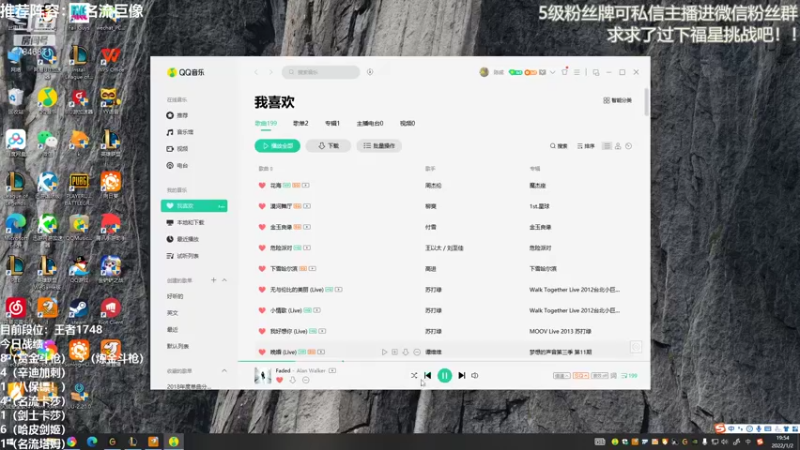Focus the music search box
Screen dimensions: 800x450
(321, 72)
